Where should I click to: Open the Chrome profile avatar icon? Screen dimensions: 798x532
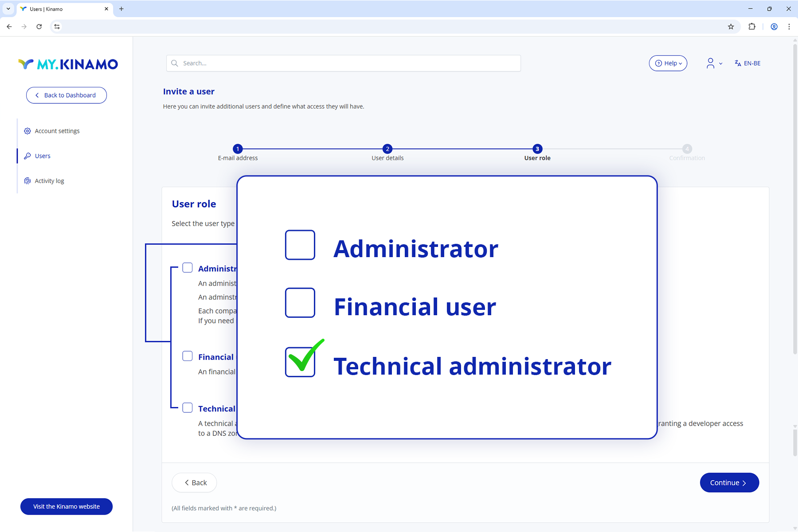pos(774,27)
